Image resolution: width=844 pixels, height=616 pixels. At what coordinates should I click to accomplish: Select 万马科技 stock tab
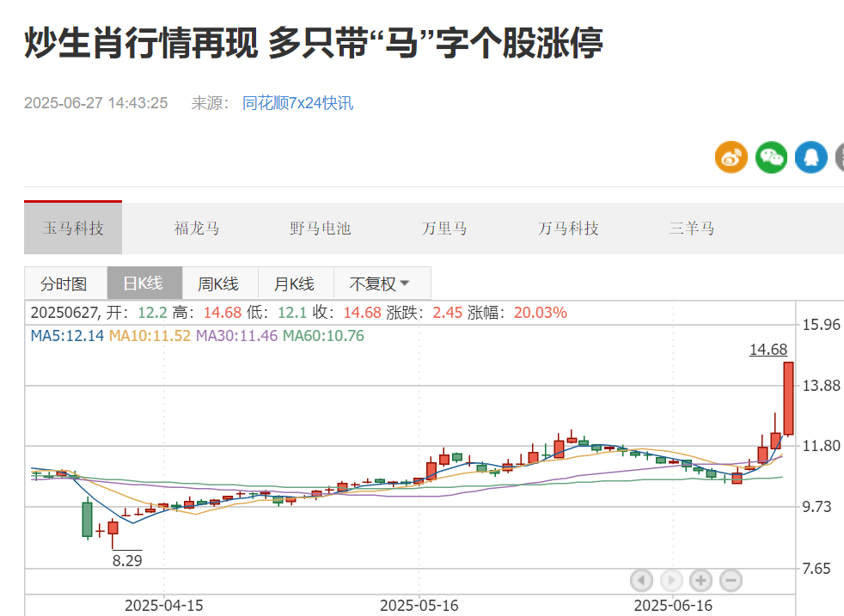click(x=568, y=229)
